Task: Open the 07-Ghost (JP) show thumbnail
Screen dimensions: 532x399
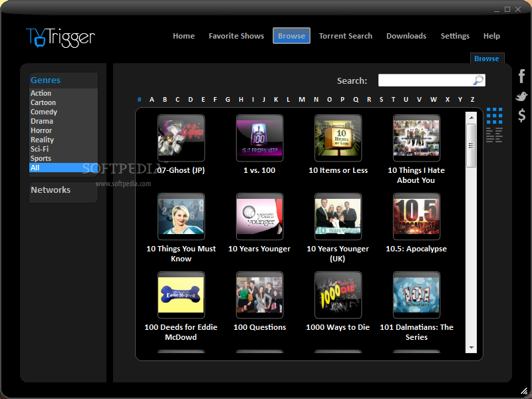Action: coord(181,138)
